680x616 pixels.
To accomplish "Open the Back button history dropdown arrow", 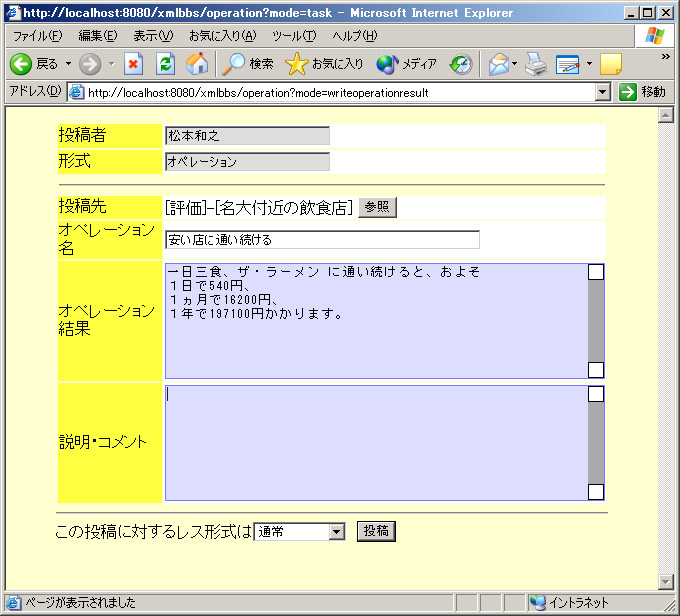I will [x=69, y=64].
